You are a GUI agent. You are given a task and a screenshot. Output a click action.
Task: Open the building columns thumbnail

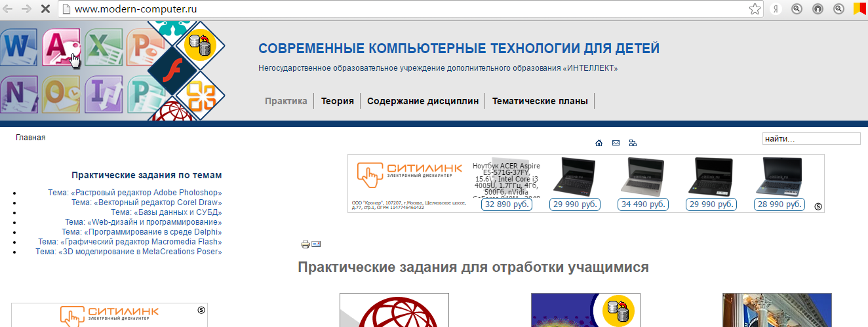(777, 310)
